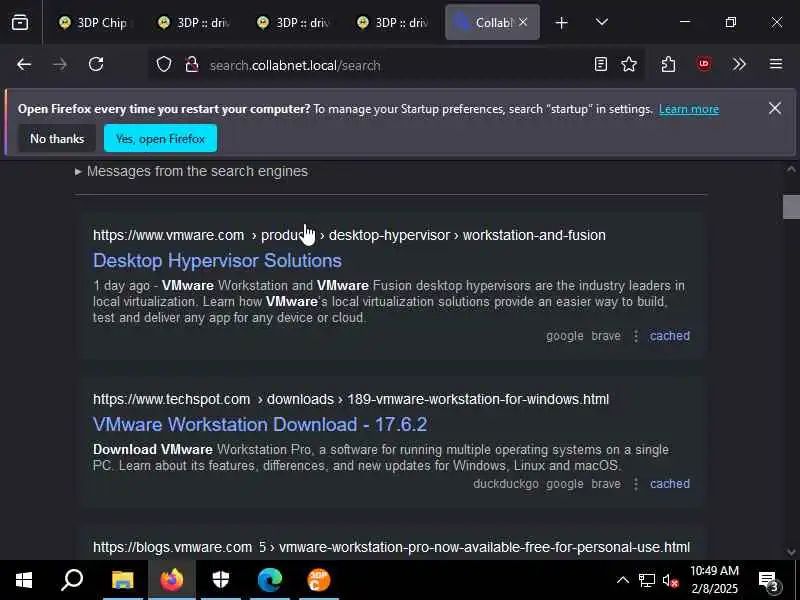
Task: Open more options dots on Desktop Hypervisor result
Action: tap(636, 336)
